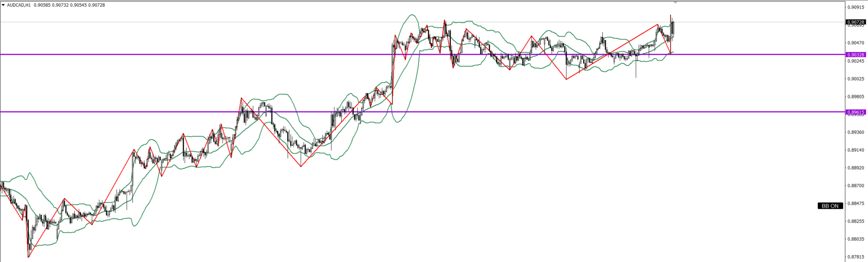Expand the arrow beside AUDCAD,H1

[x=3, y=5]
